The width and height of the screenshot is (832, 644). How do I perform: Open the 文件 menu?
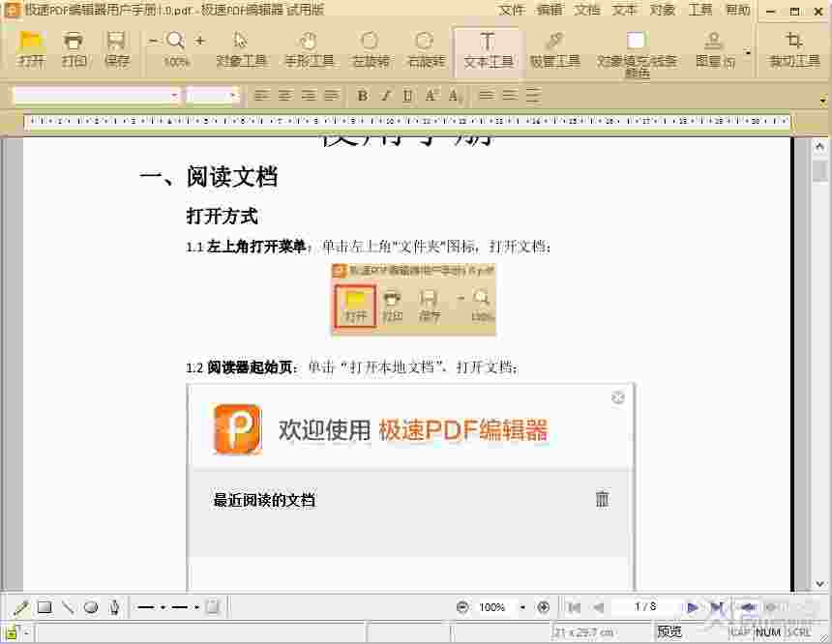pos(512,10)
